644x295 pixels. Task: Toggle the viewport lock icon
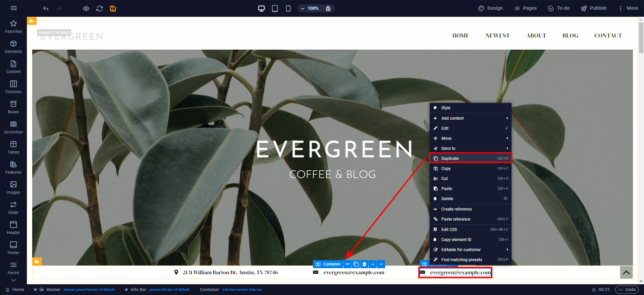pos(328,8)
